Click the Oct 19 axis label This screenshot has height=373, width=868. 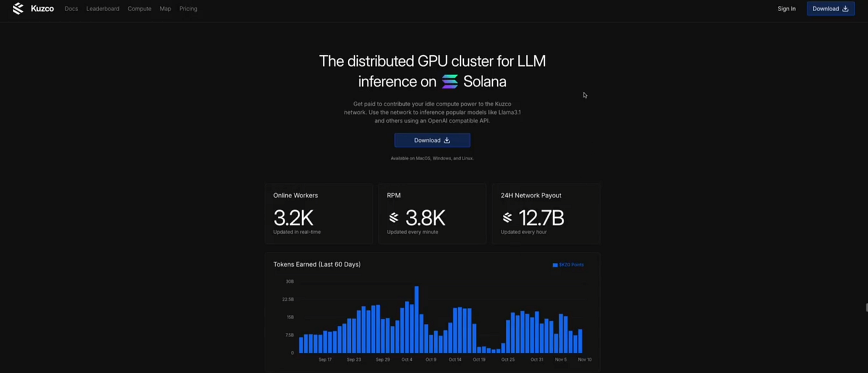[479, 360]
